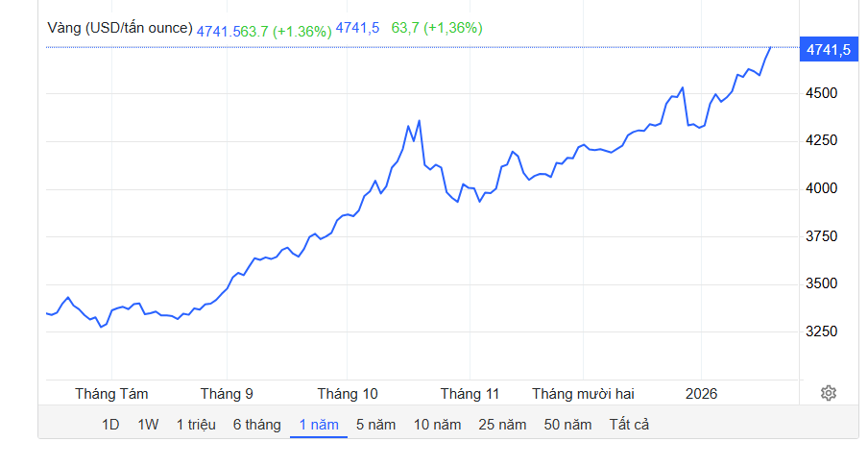Select the 1D time range
The width and height of the screenshot is (868, 466).
pyautogui.click(x=110, y=425)
